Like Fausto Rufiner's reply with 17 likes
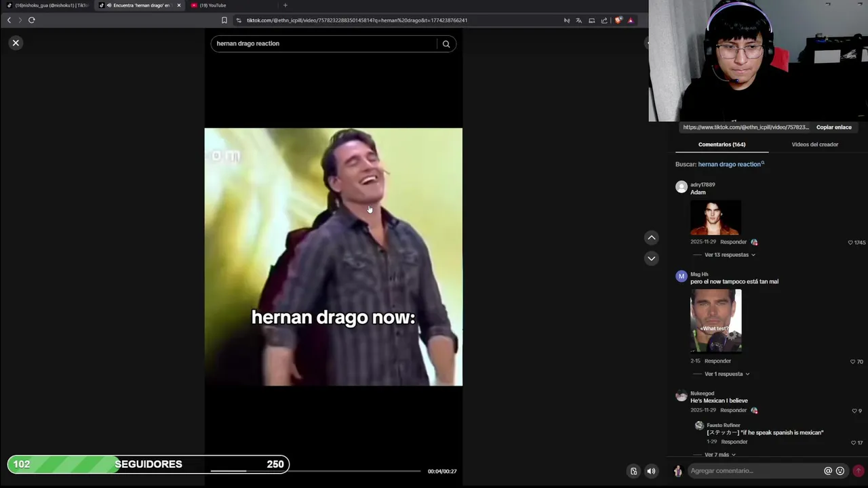 pos(853,443)
